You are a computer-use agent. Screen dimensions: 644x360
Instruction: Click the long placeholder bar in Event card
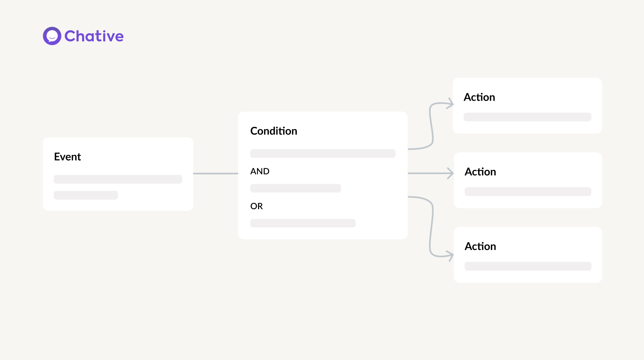(118, 179)
